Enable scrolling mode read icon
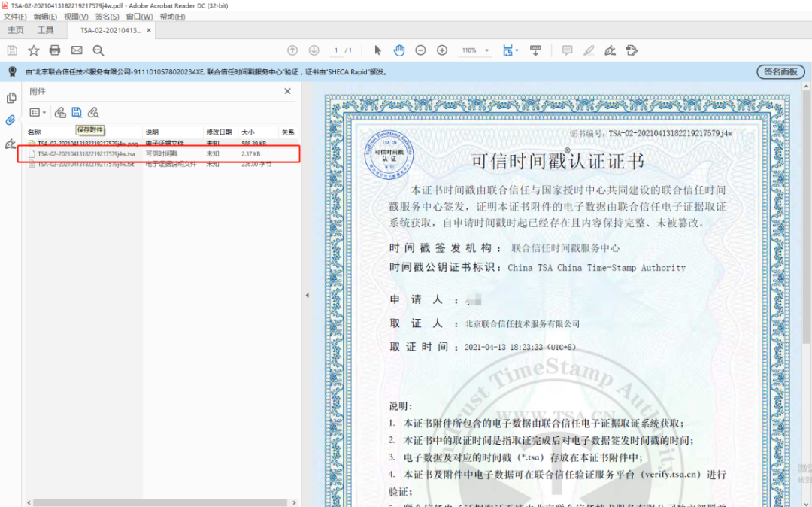Image resolution: width=812 pixels, height=507 pixels. point(535,50)
